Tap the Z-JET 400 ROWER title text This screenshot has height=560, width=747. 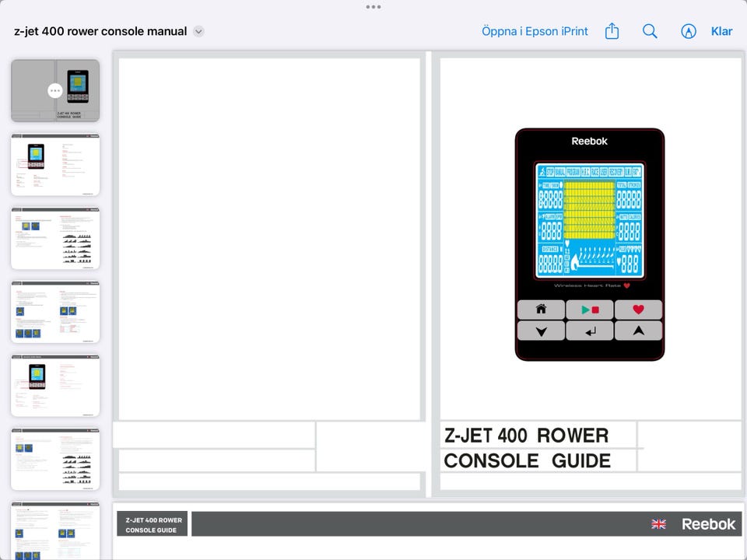[x=527, y=436]
